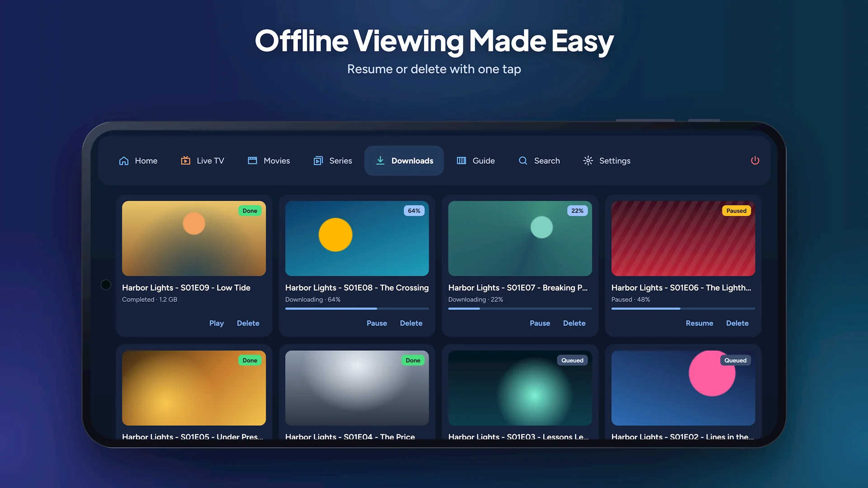Screen dimensions: 868x488
Task: Go to the Settings tab label
Action: click(x=615, y=161)
